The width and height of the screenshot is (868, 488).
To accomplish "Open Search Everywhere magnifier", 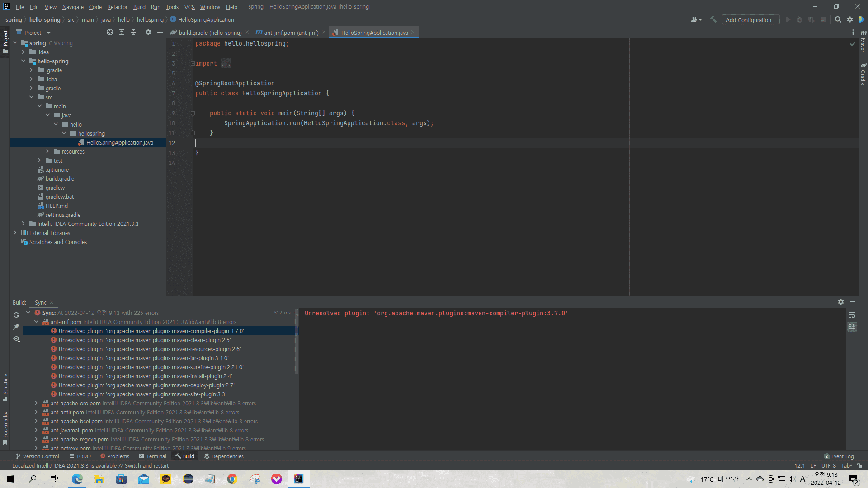I will pos(838,19).
